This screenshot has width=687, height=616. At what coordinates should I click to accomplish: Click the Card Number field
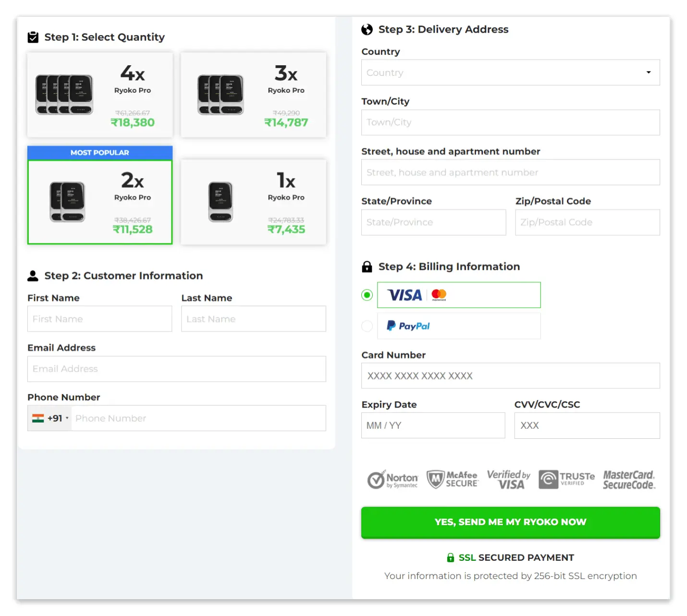click(510, 375)
